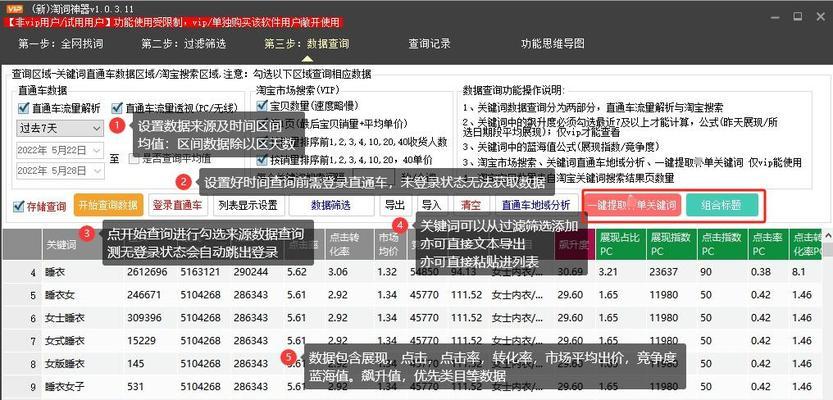Sort by 关键词 column header
The width and height of the screenshot is (833, 400).
coord(82,245)
